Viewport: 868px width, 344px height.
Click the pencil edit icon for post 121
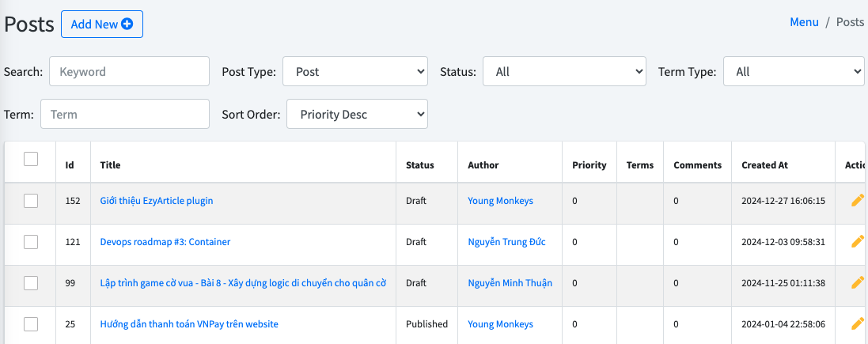[x=857, y=242]
